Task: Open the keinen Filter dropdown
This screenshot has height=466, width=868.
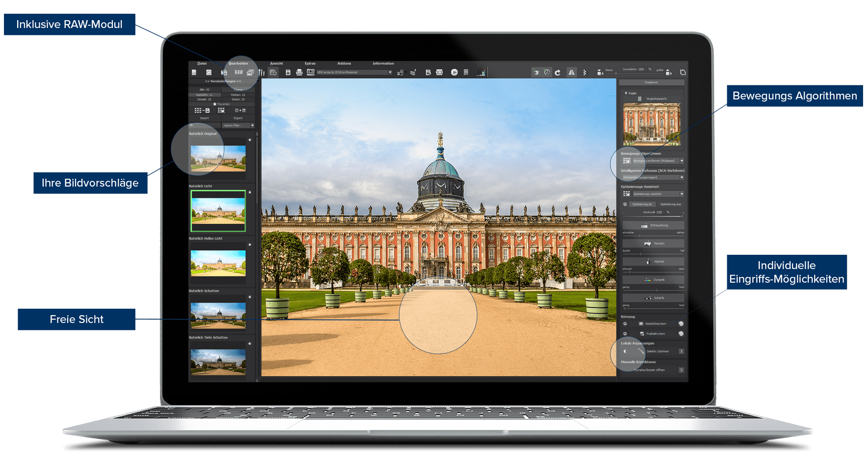Action: click(238, 125)
